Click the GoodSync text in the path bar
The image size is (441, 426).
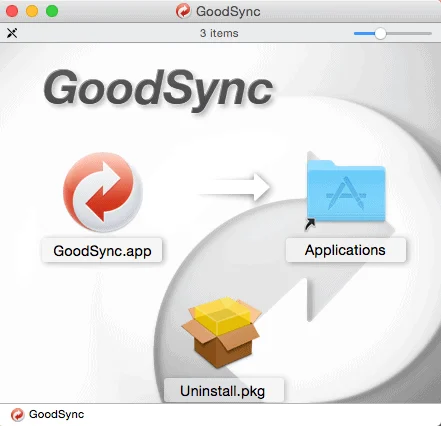[x=56, y=414]
